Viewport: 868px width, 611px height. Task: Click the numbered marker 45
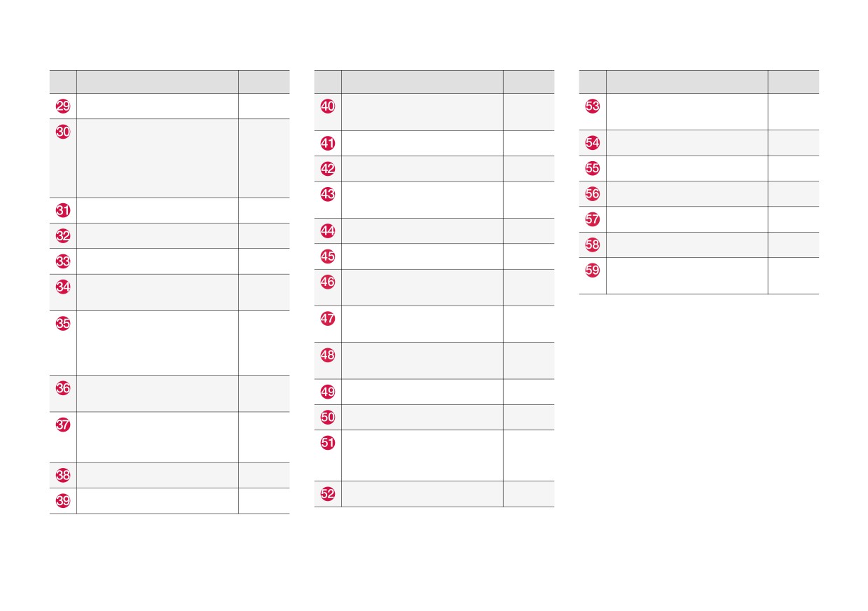pyautogui.click(x=328, y=256)
